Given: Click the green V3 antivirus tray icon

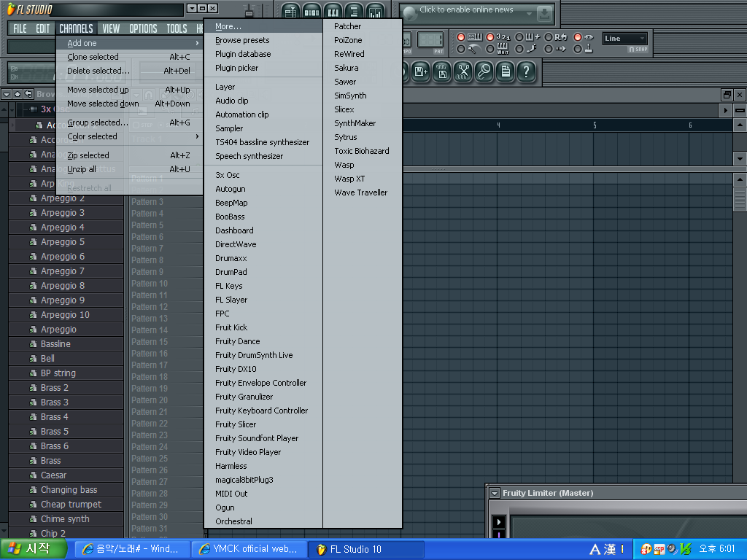Looking at the screenshot, I should 686,549.
